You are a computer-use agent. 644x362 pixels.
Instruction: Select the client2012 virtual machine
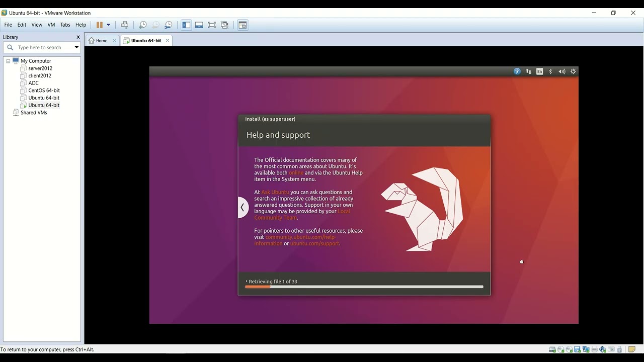pos(40,76)
